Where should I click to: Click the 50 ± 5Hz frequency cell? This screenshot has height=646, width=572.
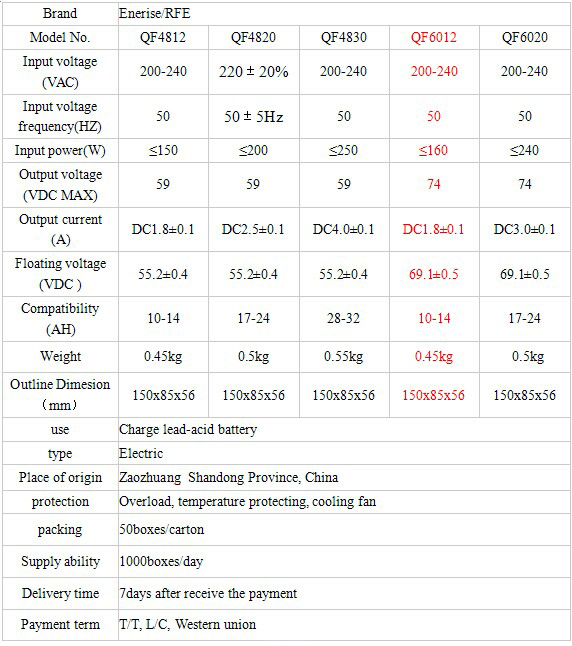[253, 117]
